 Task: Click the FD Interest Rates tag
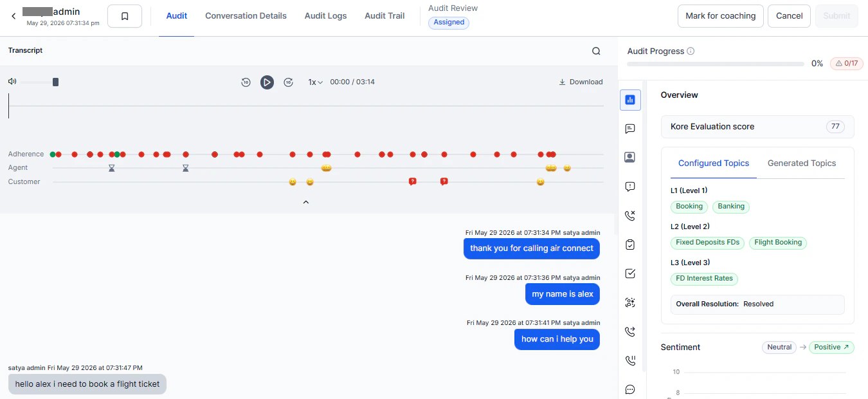click(x=704, y=279)
